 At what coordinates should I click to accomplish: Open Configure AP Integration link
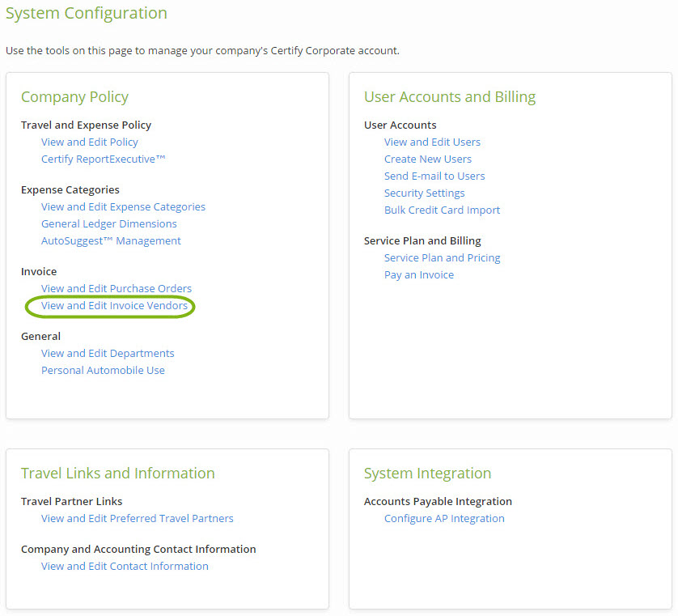point(444,518)
